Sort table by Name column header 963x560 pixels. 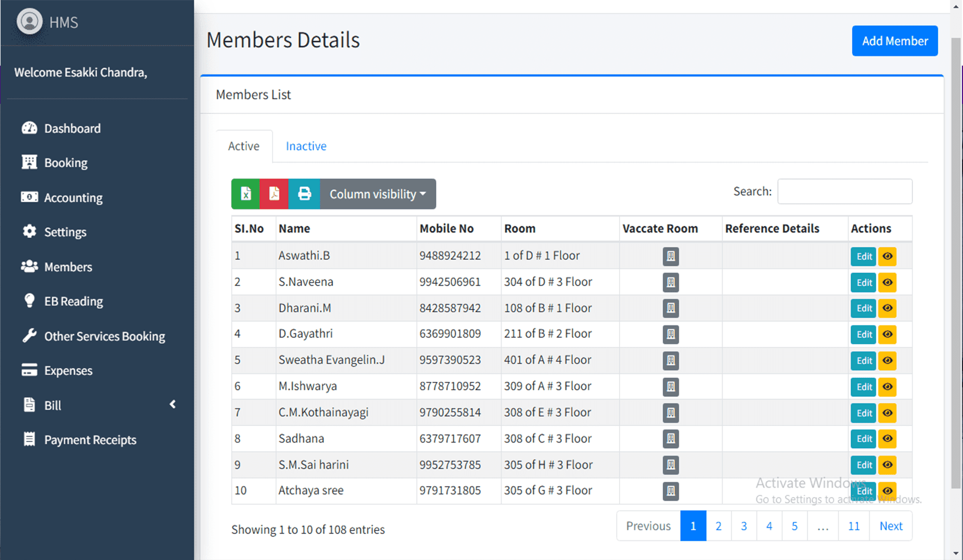tap(346, 228)
